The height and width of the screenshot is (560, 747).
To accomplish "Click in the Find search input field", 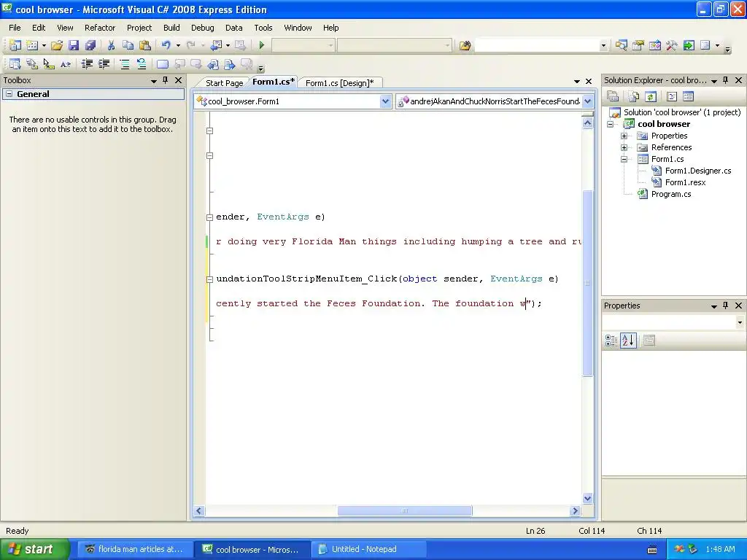I will pyautogui.click(x=536, y=46).
